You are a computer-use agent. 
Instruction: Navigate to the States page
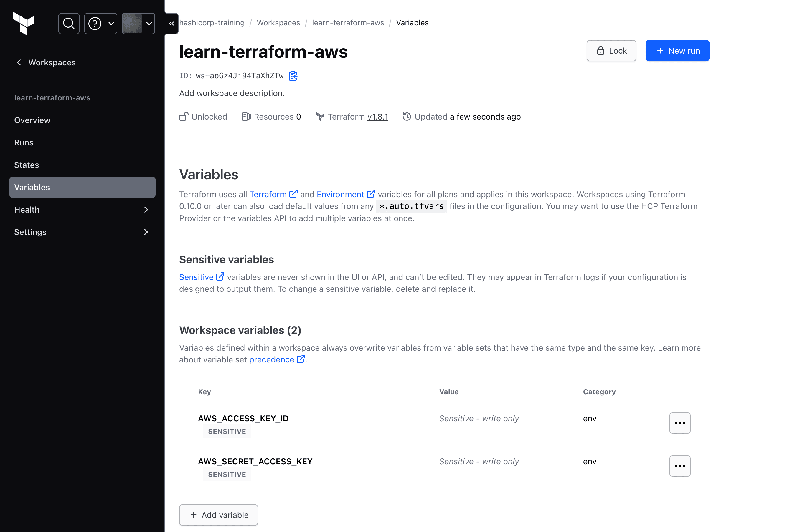tap(26, 165)
